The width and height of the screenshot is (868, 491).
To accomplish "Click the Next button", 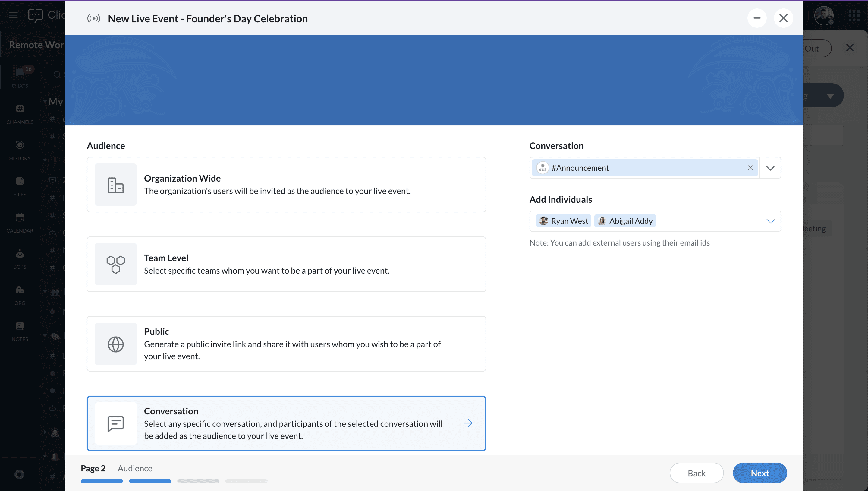I will [759, 473].
